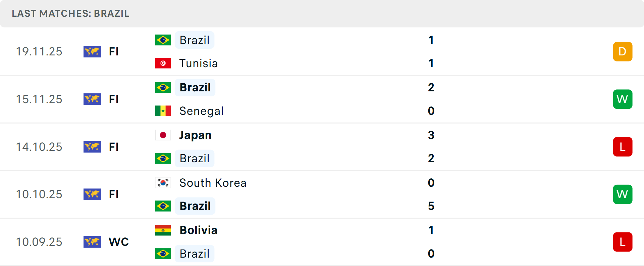
Task: Click the Senegal flag icon
Action: (163, 111)
